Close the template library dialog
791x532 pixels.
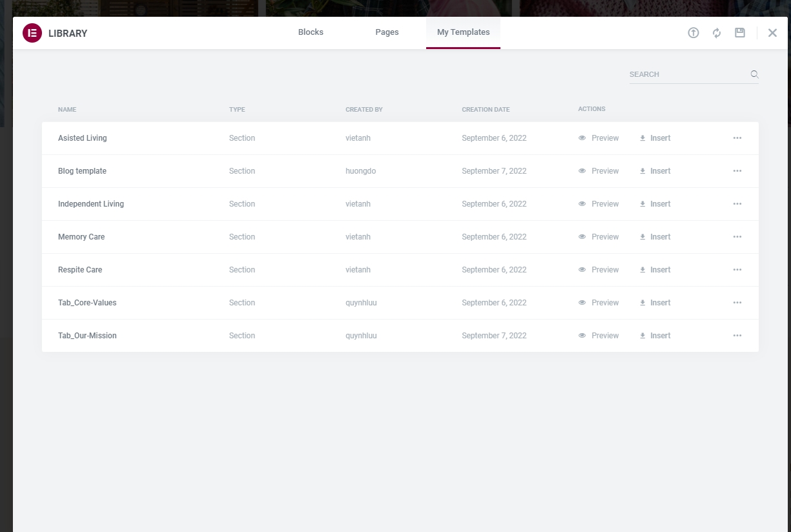(772, 33)
